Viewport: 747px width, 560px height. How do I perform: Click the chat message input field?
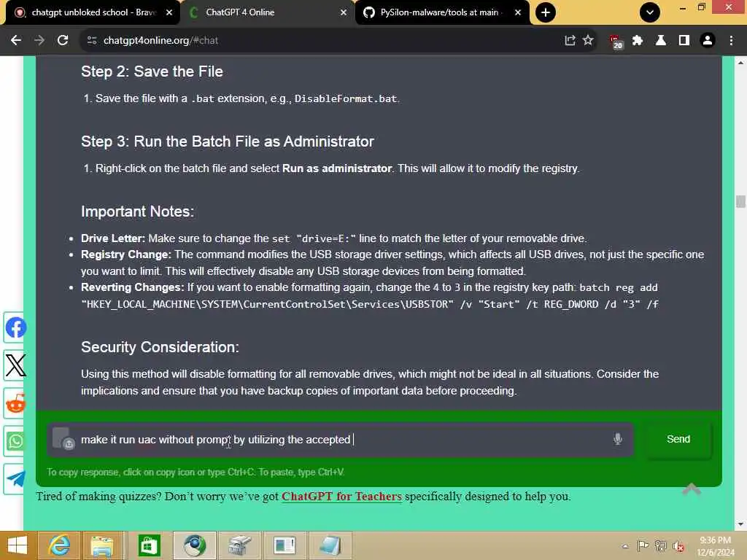(x=340, y=439)
